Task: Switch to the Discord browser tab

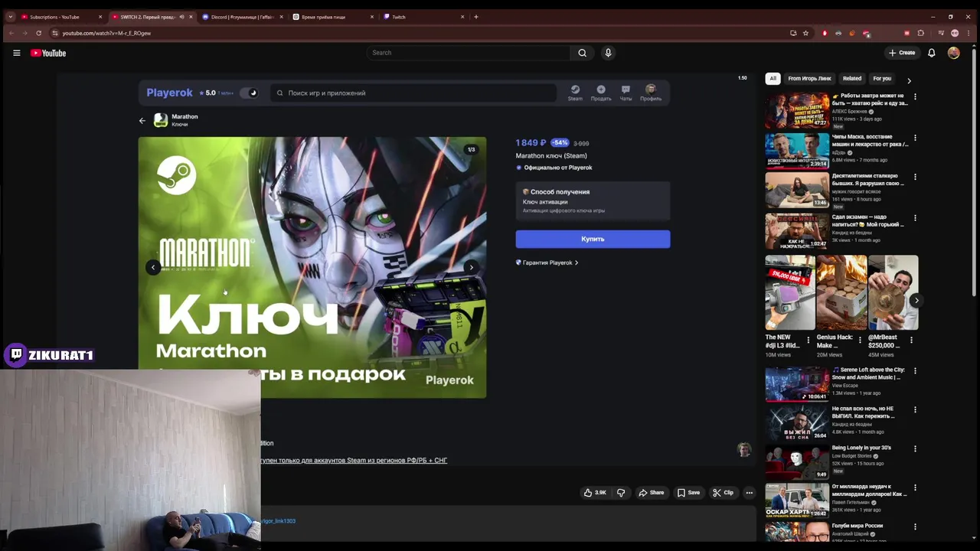Action: click(242, 17)
